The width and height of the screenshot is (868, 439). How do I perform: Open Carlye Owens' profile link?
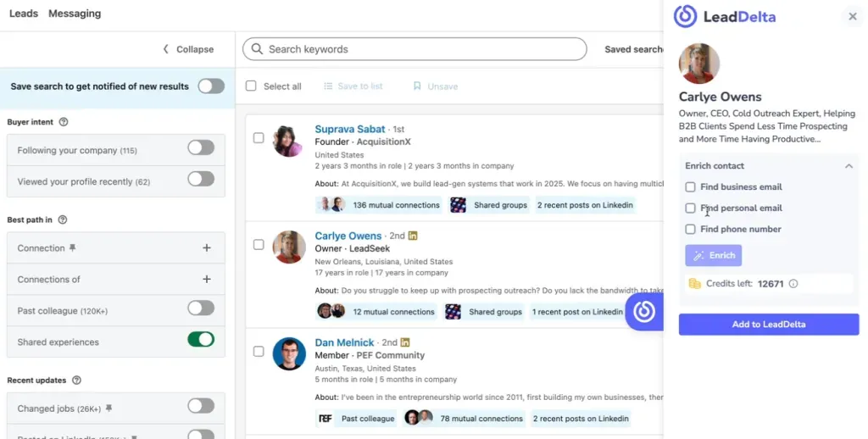click(348, 236)
